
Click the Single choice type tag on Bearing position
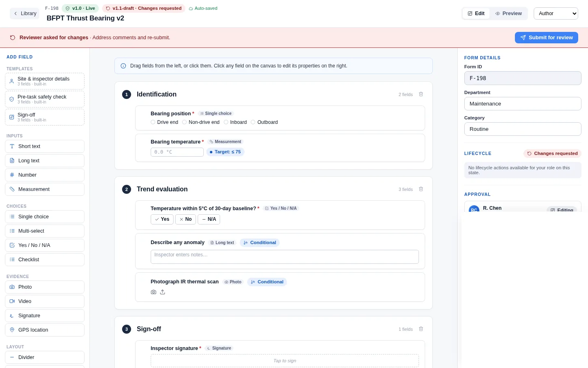tap(216, 114)
